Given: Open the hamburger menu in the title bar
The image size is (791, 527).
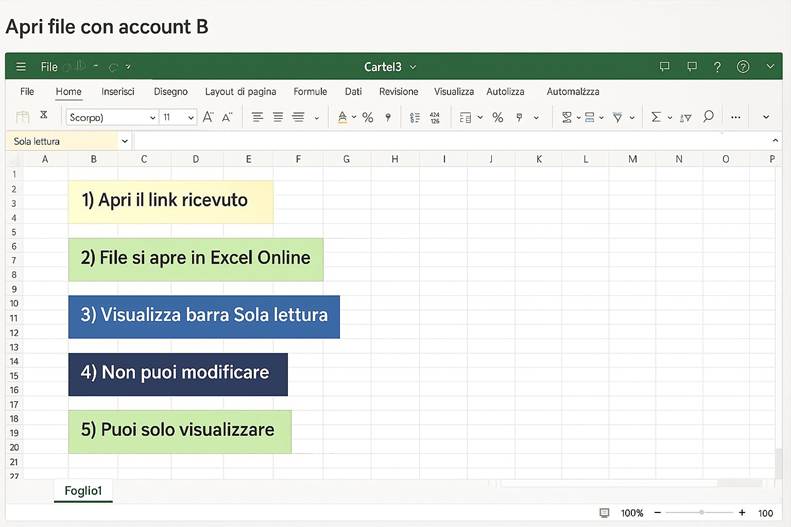Looking at the screenshot, I should (20, 67).
